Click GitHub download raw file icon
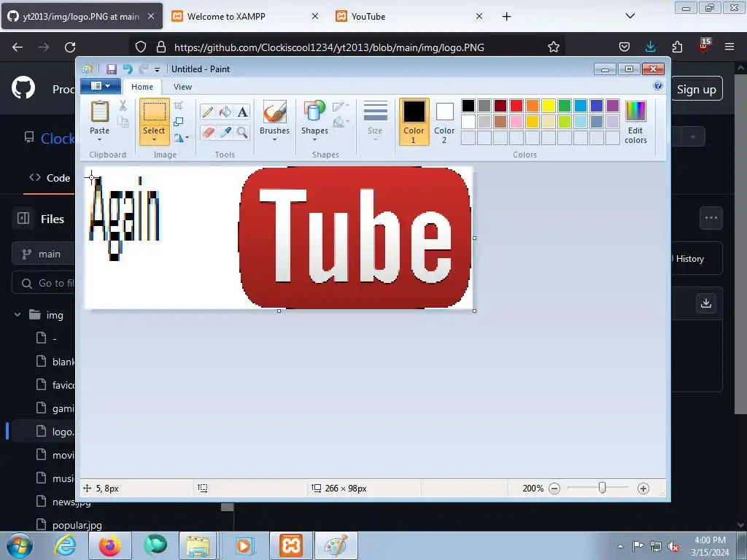 pyautogui.click(x=706, y=303)
